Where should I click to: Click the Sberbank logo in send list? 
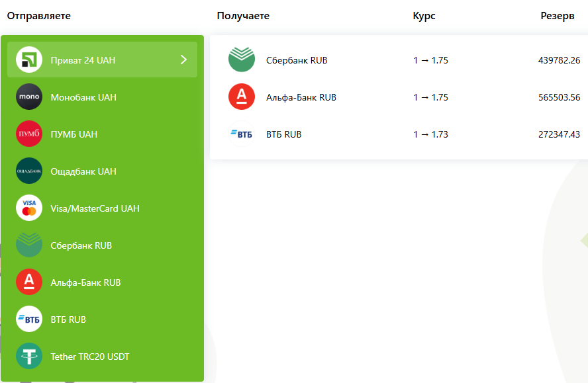(x=29, y=245)
